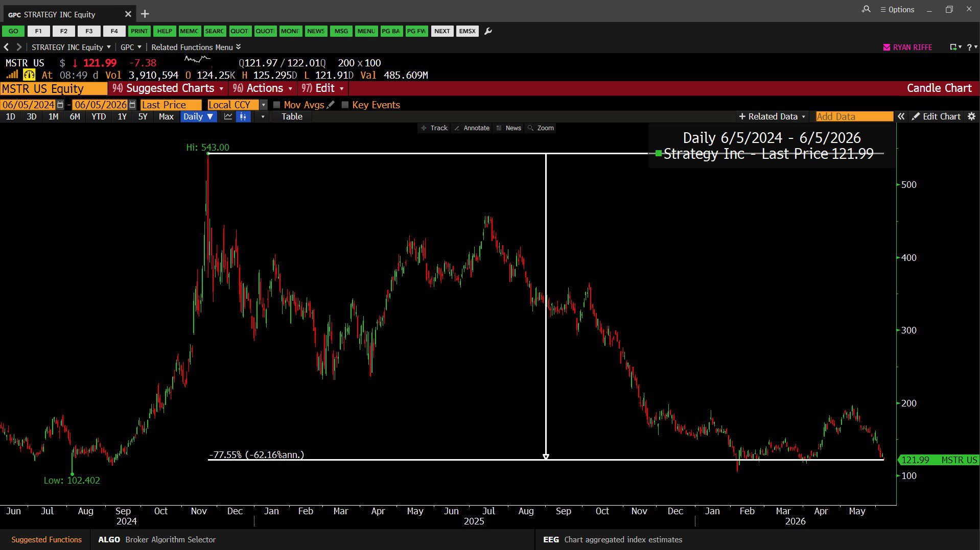The width and height of the screenshot is (980, 550).
Task: Set chart range to 1M
Action: pyautogui.click(x=53, y=116)
